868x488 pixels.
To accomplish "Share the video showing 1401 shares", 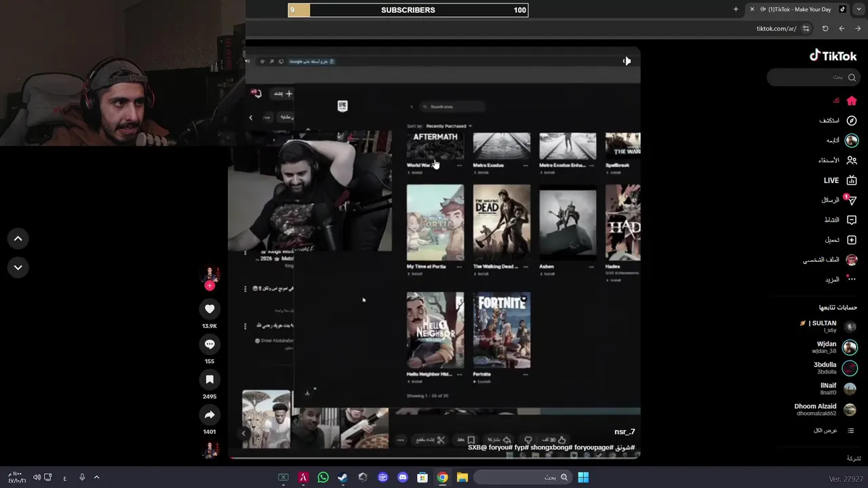I will click(210, 415).
